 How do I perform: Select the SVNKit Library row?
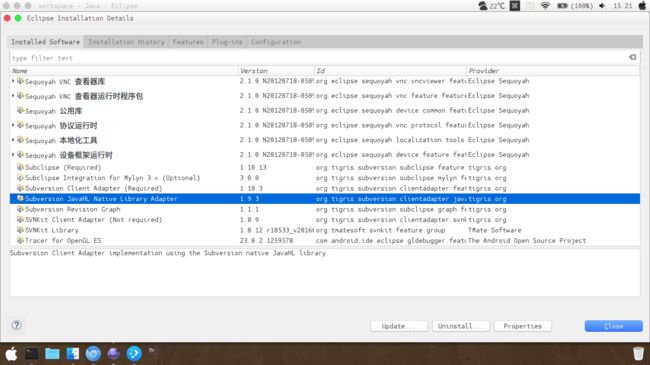coord(325,230)
